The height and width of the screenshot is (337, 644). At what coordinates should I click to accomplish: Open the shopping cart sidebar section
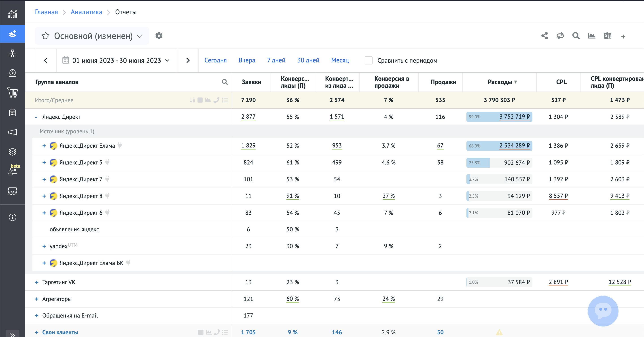pos(13,93)
